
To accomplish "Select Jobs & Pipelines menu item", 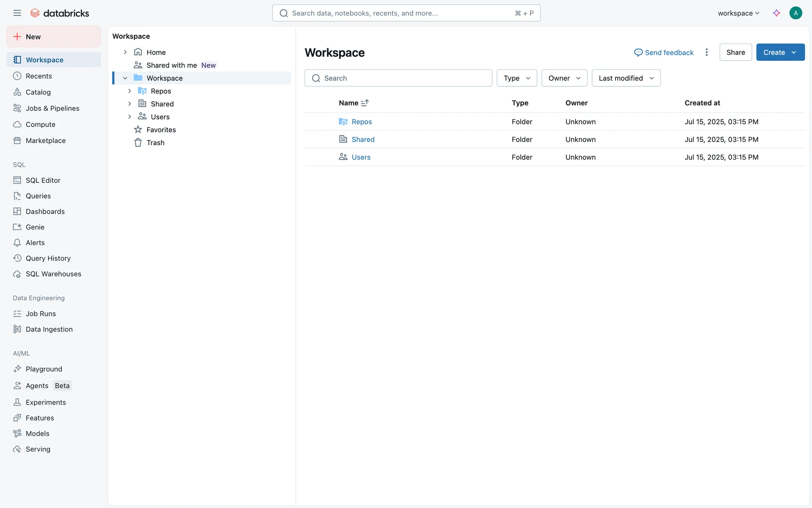I will (52, 108).
